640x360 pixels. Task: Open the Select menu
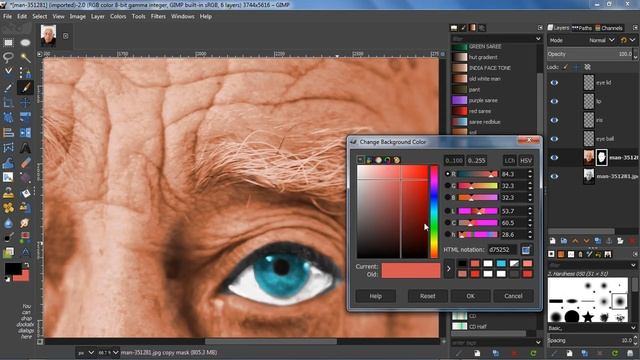(40, 16)
